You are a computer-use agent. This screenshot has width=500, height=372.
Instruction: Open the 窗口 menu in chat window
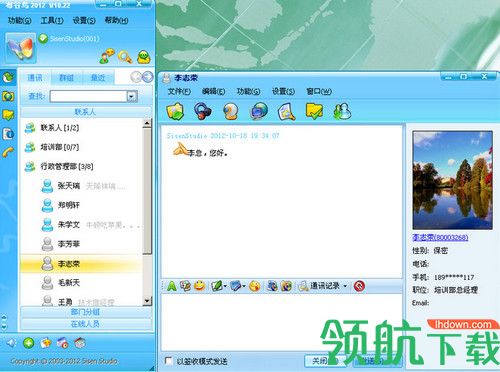[319, 91]
